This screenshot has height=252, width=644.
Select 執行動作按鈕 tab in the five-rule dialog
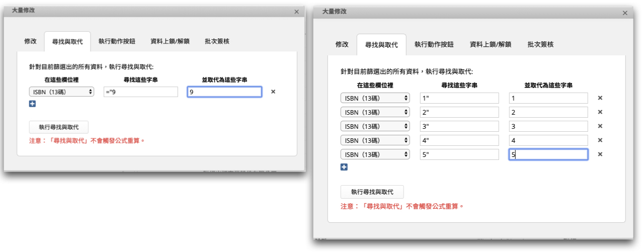(434, 44)
